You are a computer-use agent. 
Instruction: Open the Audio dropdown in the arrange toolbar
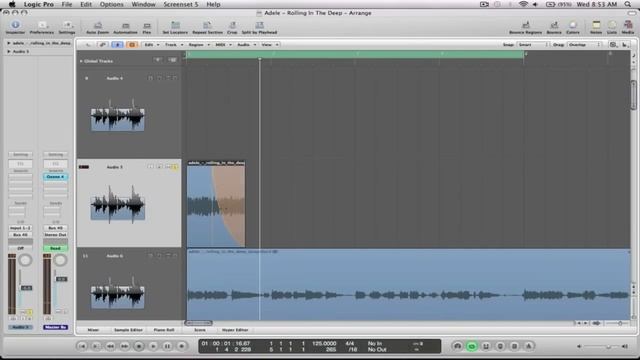tap(247, 44)
